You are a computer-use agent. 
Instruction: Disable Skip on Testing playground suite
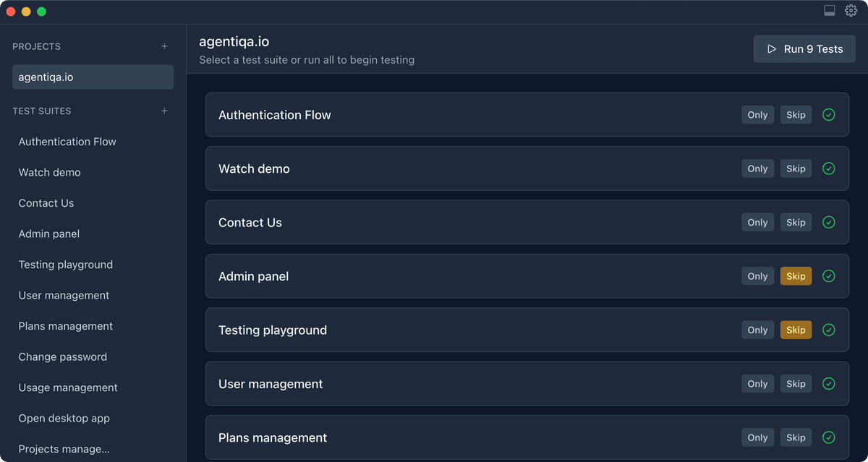pos(796,330)
